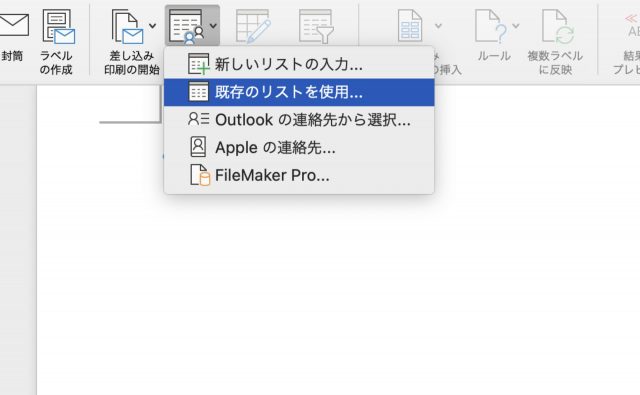Click the Select Recipients list icon
Image resolution: width=640 pixels, height=395 pixels.
pos(187,27)
